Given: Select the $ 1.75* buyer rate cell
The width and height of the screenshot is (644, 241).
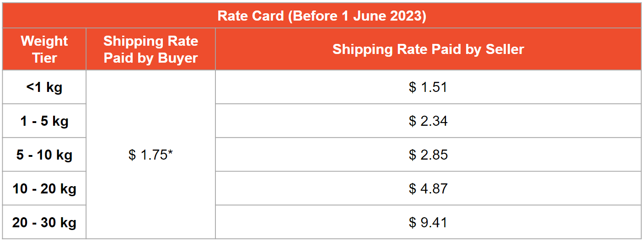Looking at the screenshot, I should click(x=150, y=155).
